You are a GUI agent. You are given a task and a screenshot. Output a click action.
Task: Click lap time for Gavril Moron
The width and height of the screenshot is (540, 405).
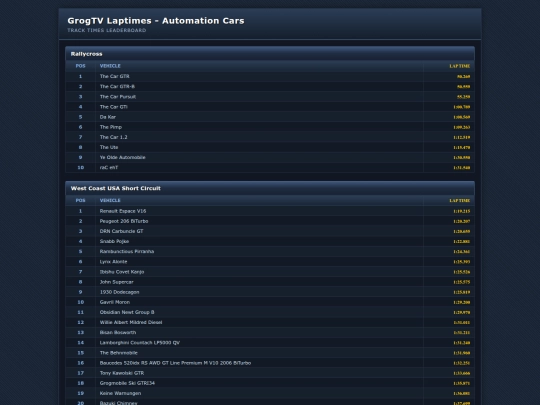462,302
